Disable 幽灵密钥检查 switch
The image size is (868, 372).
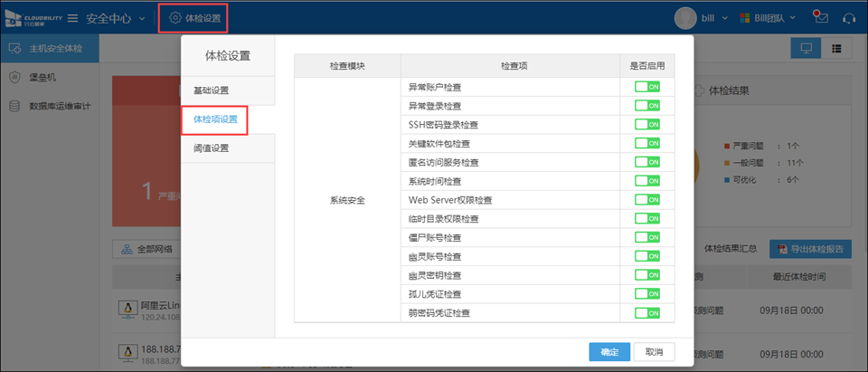[647, 275]
